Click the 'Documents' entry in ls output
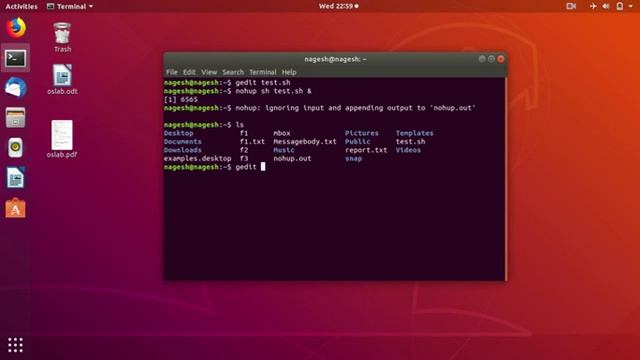This screenshot has height=360, width=640. coord(182,142)
